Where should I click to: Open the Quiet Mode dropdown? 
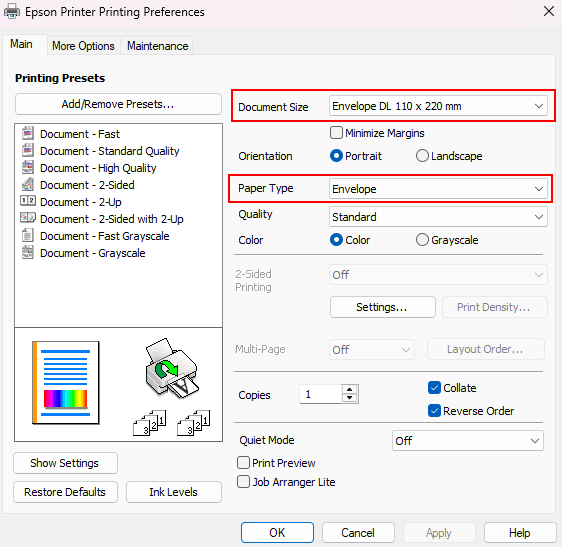point(467,441)
